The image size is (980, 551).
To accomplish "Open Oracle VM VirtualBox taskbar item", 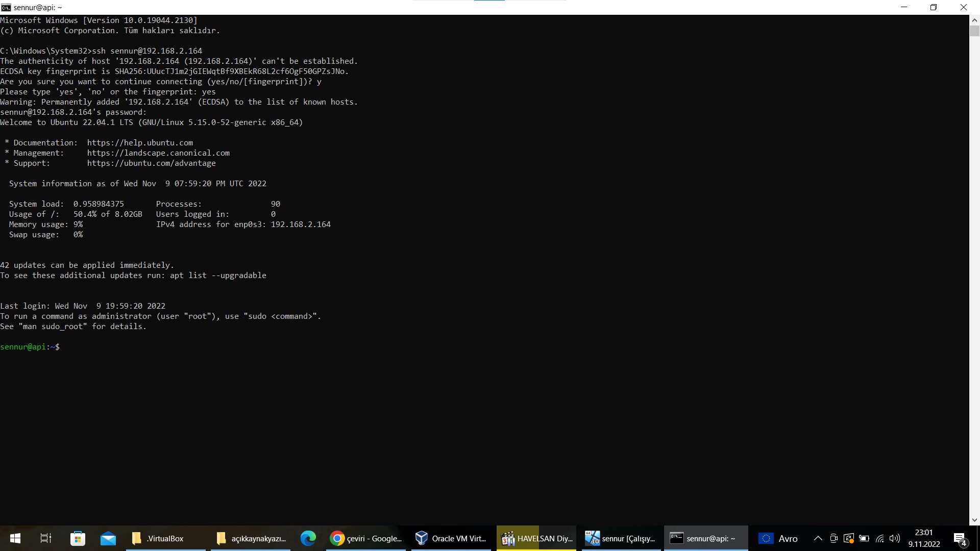I will tap(451, 538).
